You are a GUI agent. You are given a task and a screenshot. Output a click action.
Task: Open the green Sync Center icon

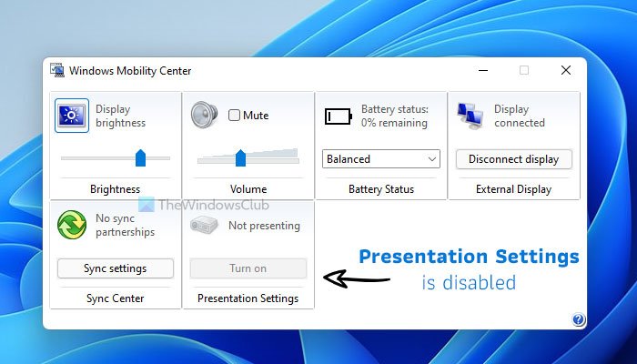pyautogui.click(x=72, y=225)
